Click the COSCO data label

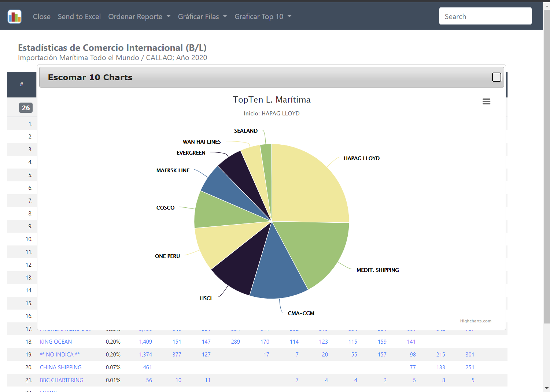tap(166, 208)
